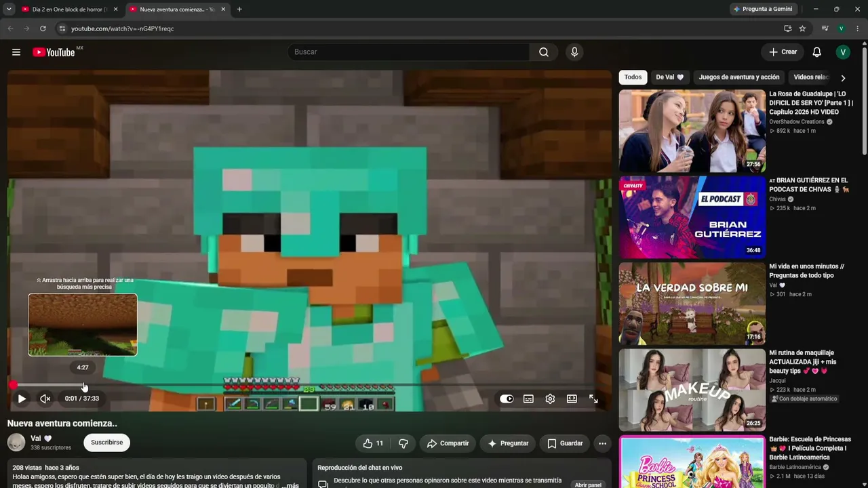Open the Chrome profile avatar

click(x=841, y=28)
